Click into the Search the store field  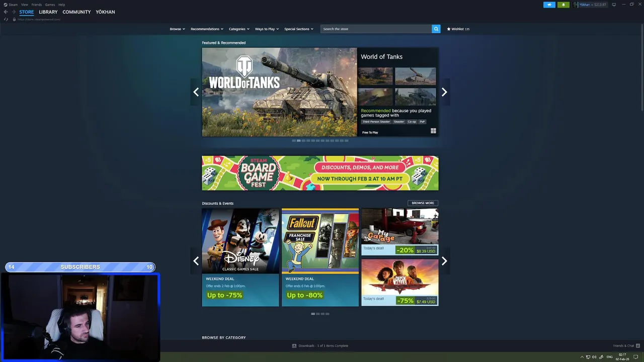376,29
